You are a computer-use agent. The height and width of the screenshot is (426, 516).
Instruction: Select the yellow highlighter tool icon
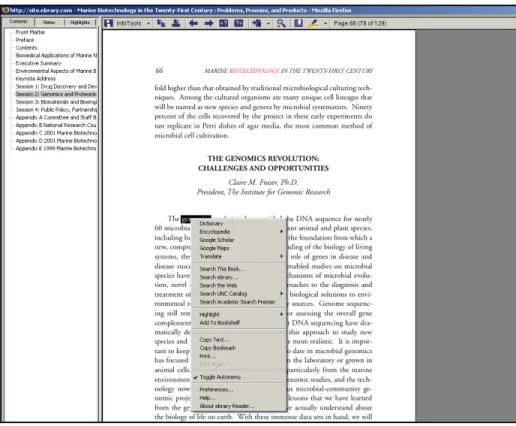click(x=314, y=23)
